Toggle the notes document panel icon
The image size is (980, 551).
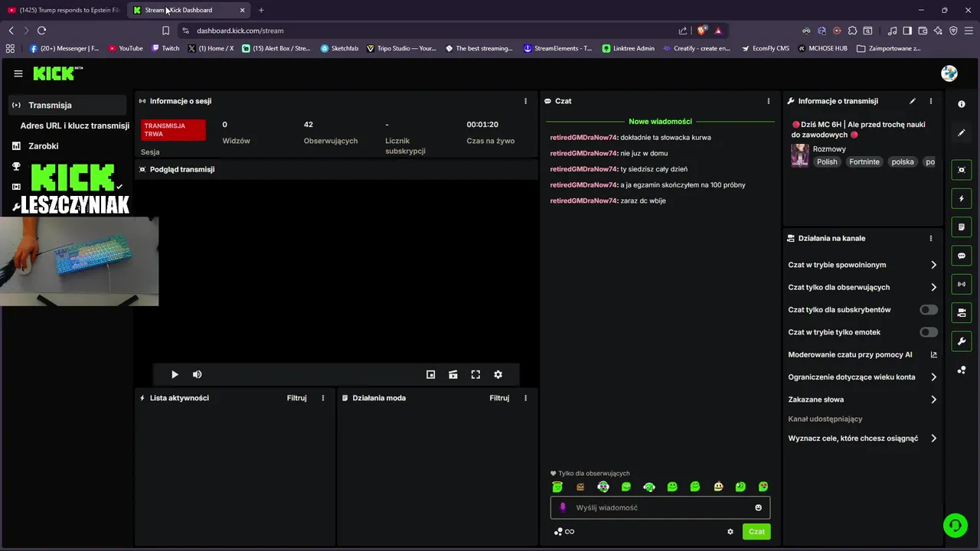pos(962,227)
